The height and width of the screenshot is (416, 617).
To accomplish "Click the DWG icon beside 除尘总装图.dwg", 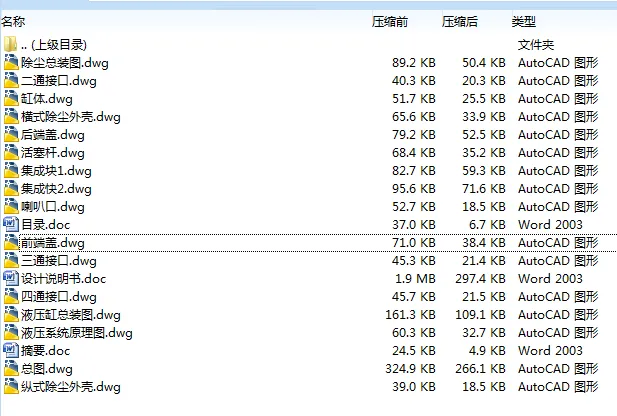I will (x=11, y=63).
